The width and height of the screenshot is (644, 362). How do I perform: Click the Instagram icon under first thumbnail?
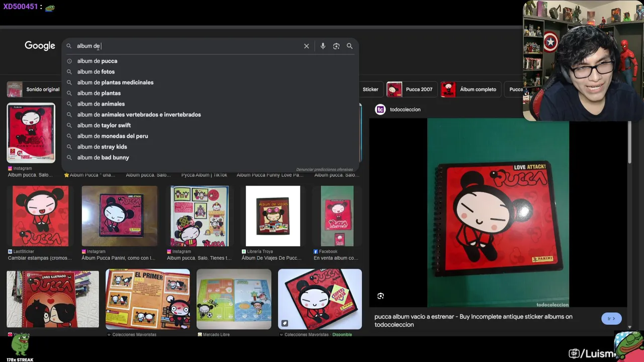tap(10, 168)
